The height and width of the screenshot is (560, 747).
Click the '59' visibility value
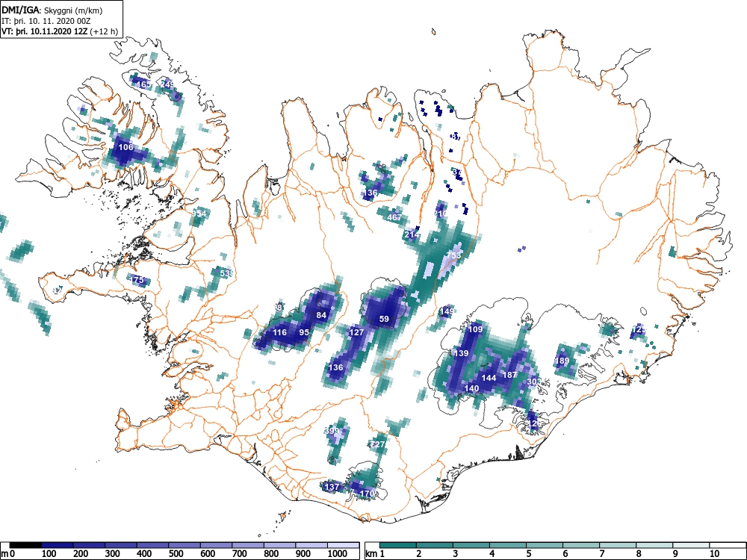click(384, 319)
